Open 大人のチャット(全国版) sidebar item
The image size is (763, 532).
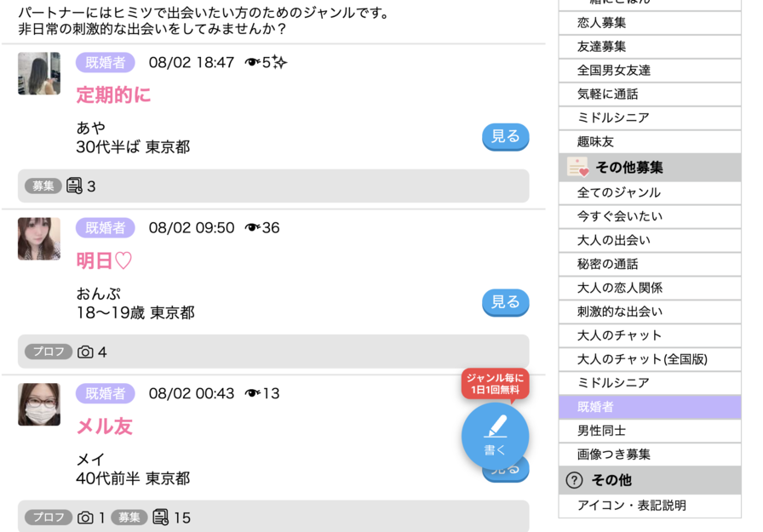click(x=650, y=359)
